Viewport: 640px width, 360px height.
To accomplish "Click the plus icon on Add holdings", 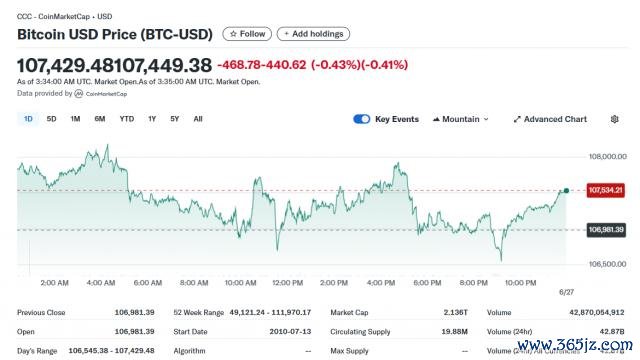I will coord(286,34).
